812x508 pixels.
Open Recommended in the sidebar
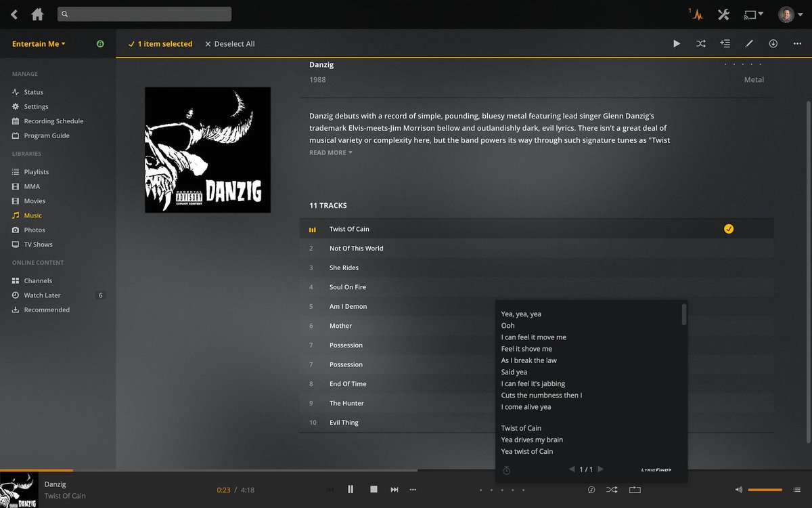[x=47, y=310]
